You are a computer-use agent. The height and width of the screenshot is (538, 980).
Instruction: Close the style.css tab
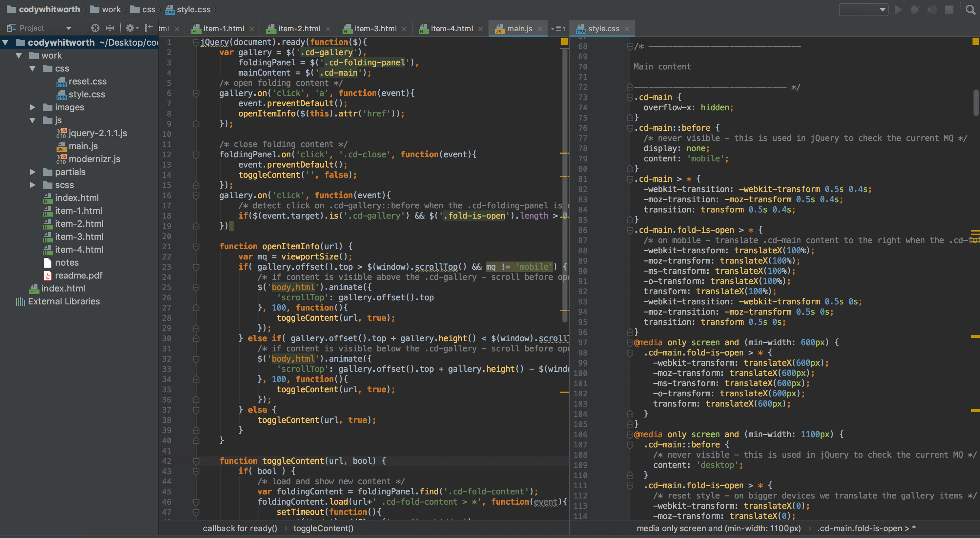tap(627, 29)
